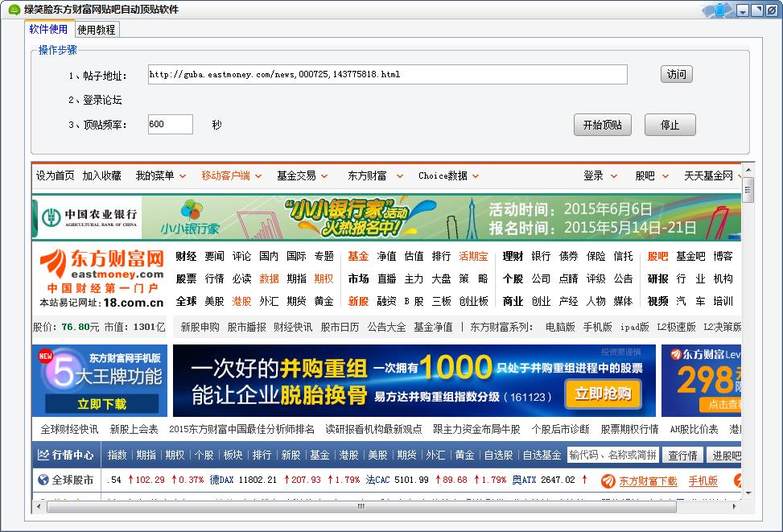
Task: Switch to the 使用教程 tab
Action: point(97,30)
